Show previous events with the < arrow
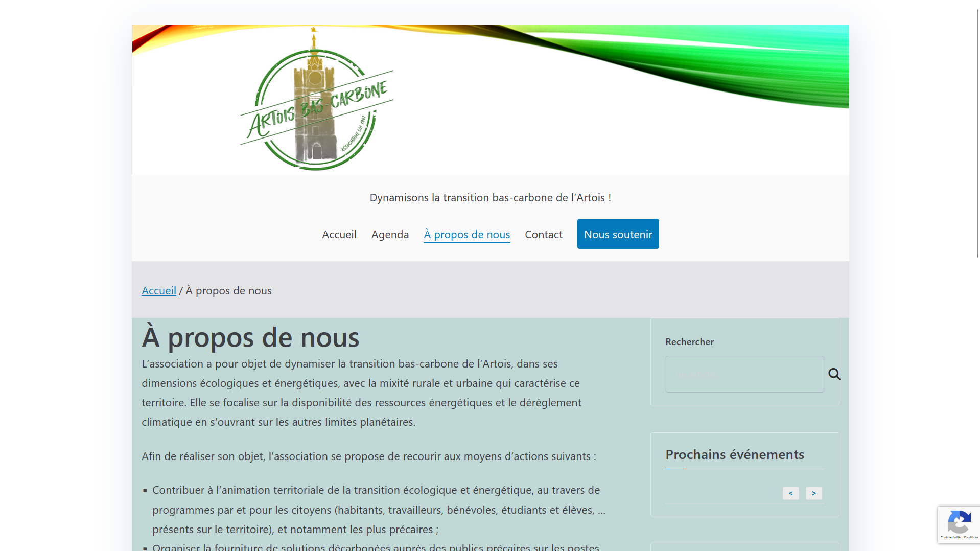Image resolution: width=980 pixels, height=551 pixels. (x=790, y=493)
